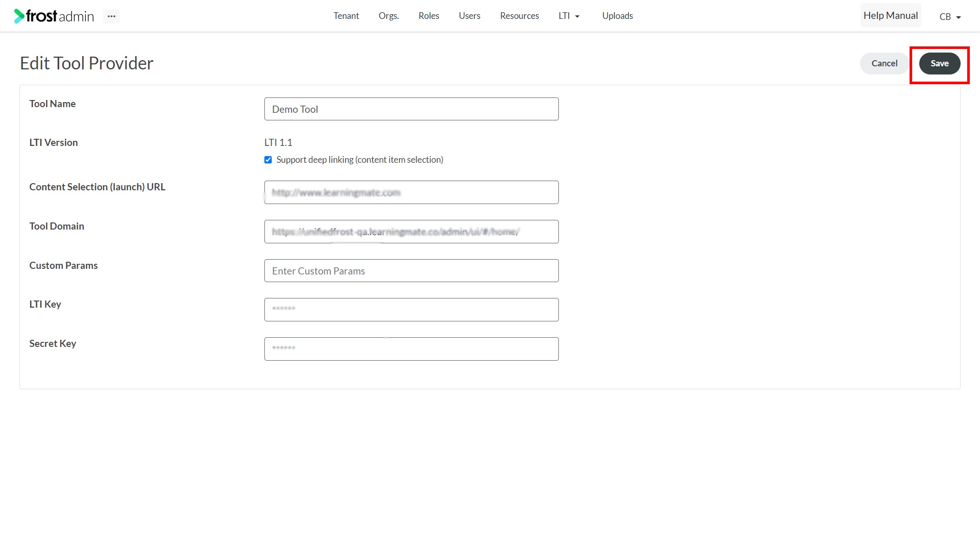Click the Content Selection (launch) URL label

97,187
